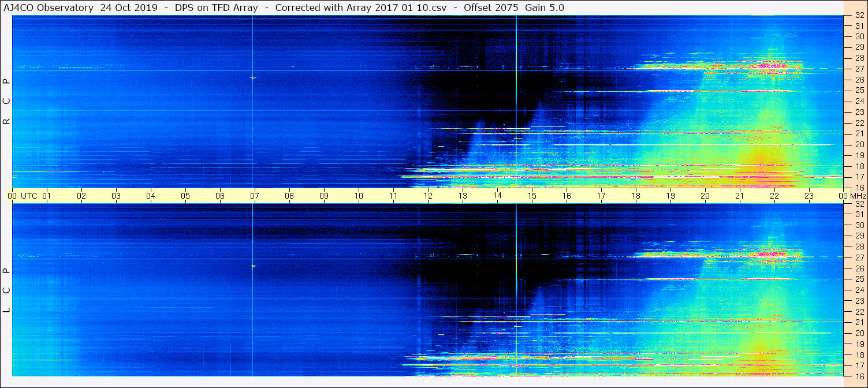Click the 32 MHz label on the LCP frequency scale
This screenshot has height=388, width=868.
coord(859,204)
